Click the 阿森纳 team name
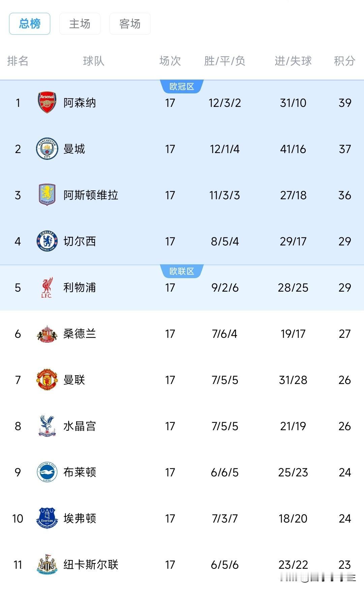The image size is (364, 590). pyautogui.click(x=80, y=102)
